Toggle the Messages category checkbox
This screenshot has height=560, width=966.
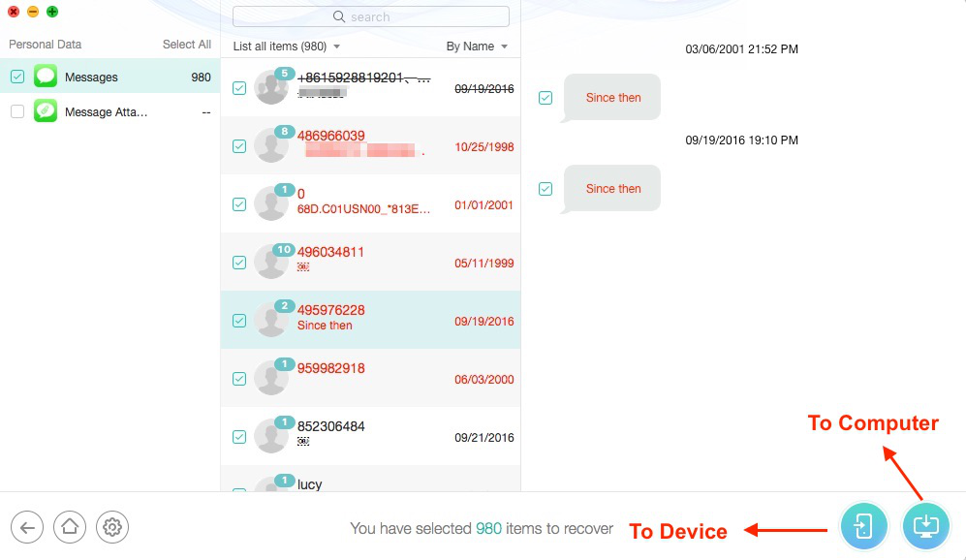[x=17, y=77]
